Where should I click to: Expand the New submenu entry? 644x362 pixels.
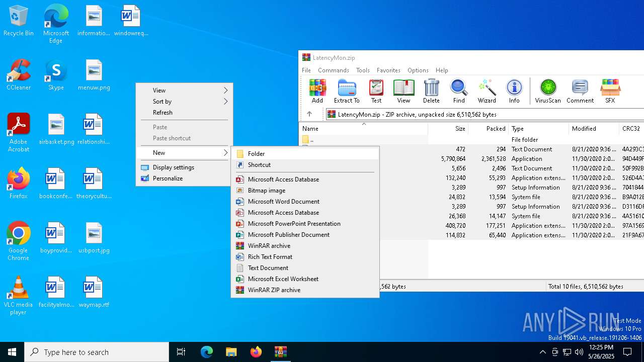click(x=184, y=153)
